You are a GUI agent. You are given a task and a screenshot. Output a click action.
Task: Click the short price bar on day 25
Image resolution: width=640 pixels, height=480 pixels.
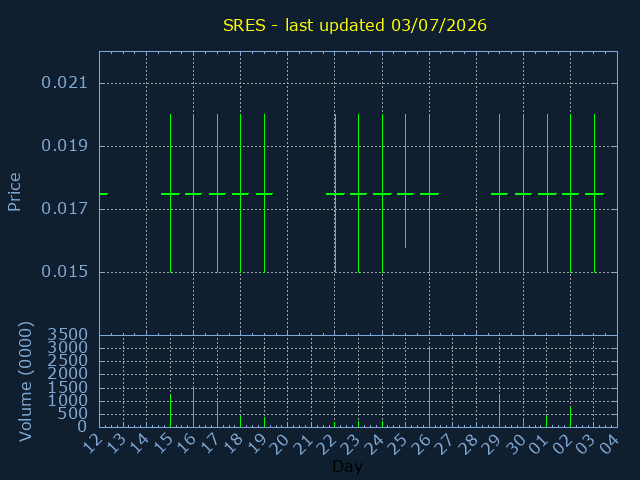click(405, 181)
